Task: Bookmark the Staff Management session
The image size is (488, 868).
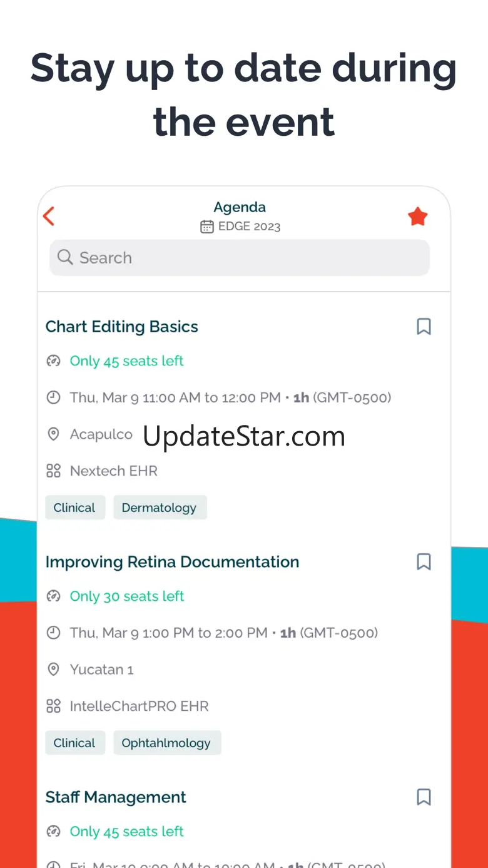Action: (x=424, y=797)
